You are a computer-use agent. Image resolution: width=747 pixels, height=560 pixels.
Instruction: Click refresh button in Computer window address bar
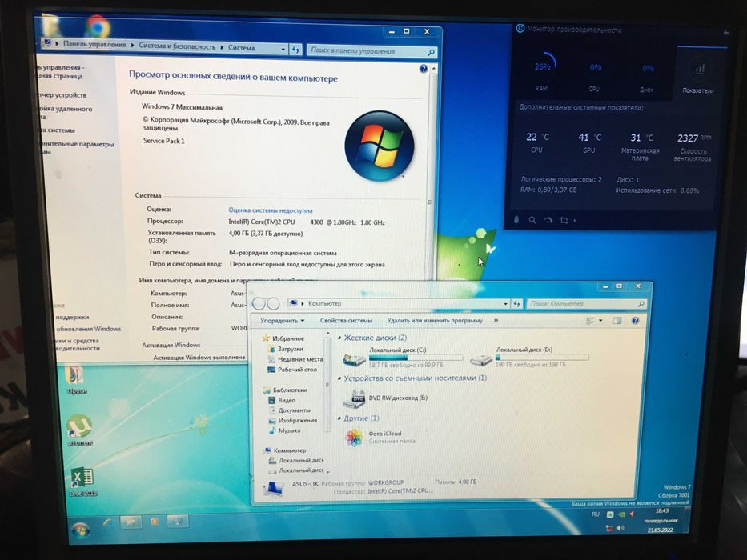pyautogui.click(x=517, y=303)
